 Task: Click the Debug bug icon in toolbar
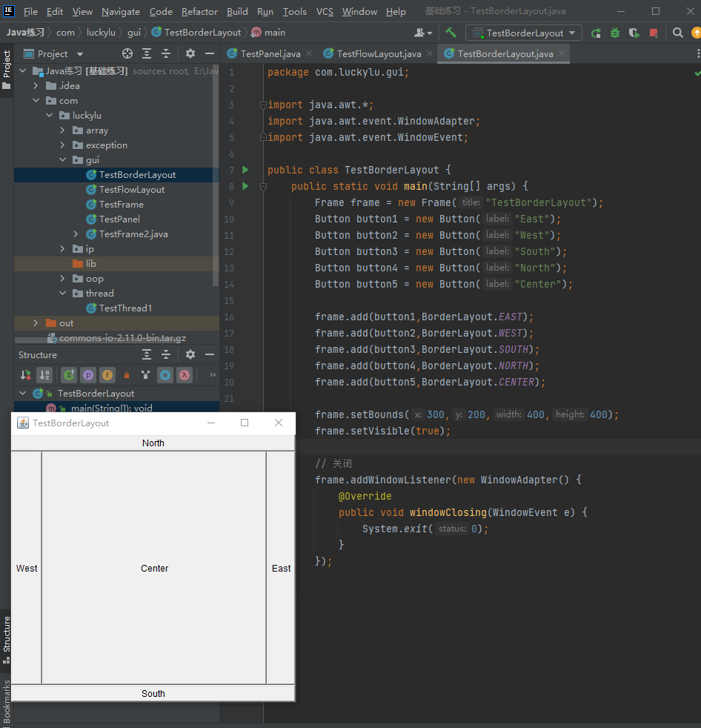point(615,33)
